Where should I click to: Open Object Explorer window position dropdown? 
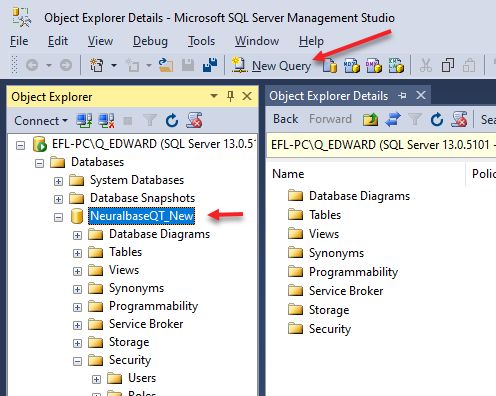pyautogui.click(x=214, y=96)
